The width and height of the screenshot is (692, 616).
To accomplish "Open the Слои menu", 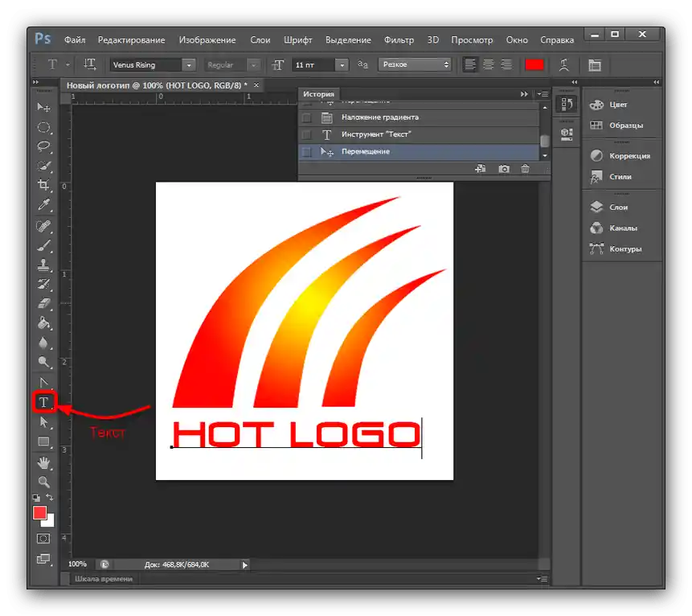I will click(260, 39).
